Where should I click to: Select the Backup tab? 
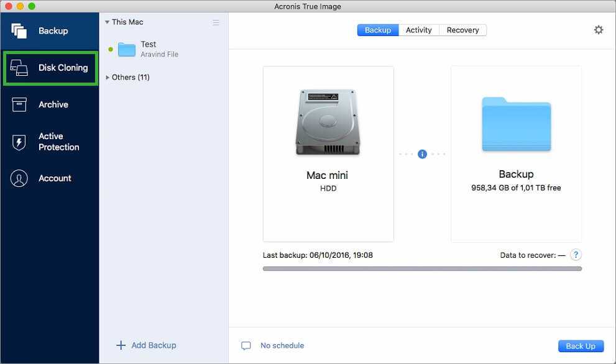(x=378, y=30)
